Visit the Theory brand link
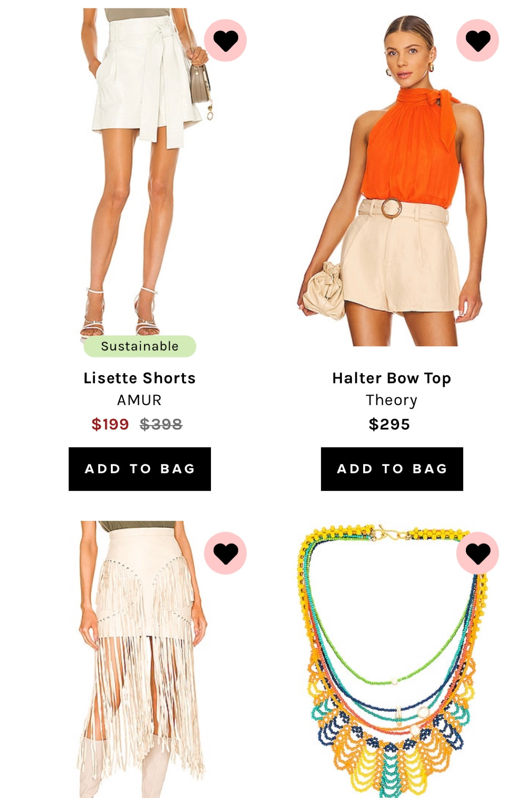 pyautogui.click(x=392, y=401)
